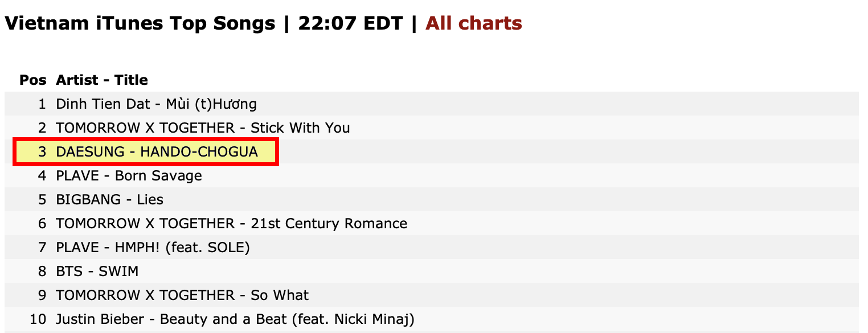Click the "22:07 EDT" timestamp in the heading
The image size is (868, 333).
[350, 23]
